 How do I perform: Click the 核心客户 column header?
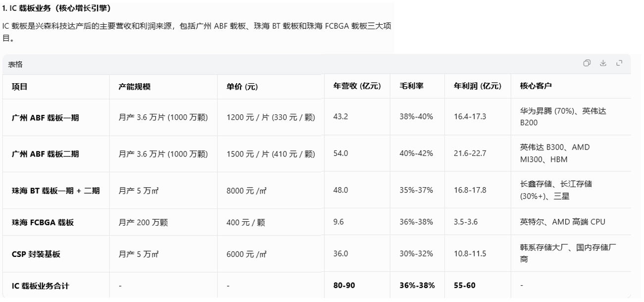pyautogui.click(x=536, y=86)
